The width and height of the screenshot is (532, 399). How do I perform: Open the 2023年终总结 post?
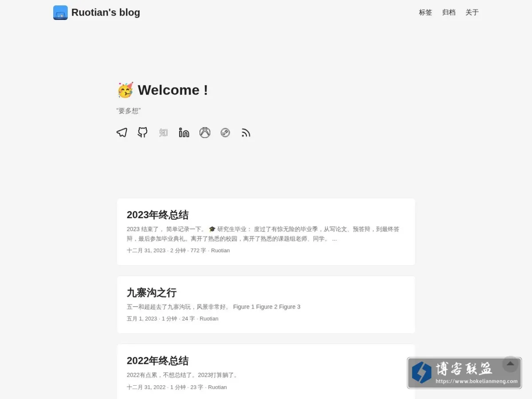[x=158, y=215]
